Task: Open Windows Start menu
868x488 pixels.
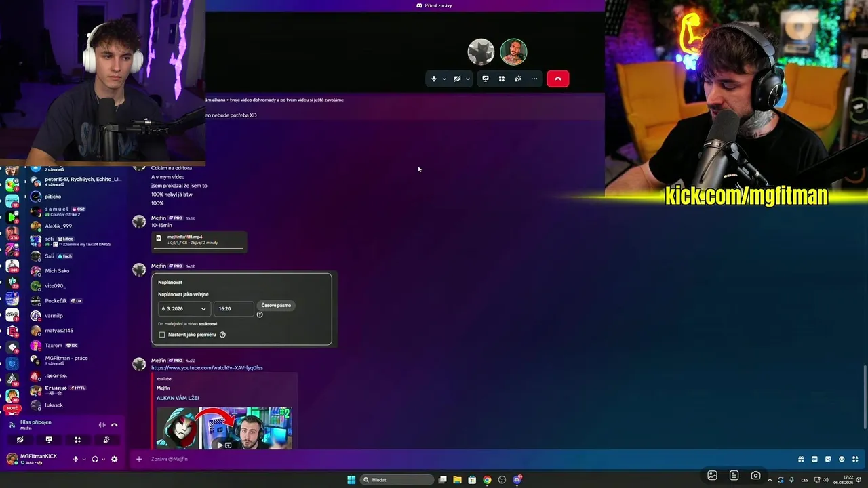Action: coord(351,480)
